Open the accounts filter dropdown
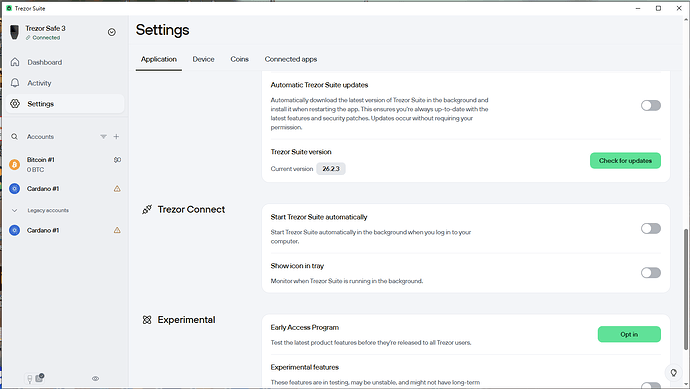This screenshot has width=690, height=389. [103, 136]
